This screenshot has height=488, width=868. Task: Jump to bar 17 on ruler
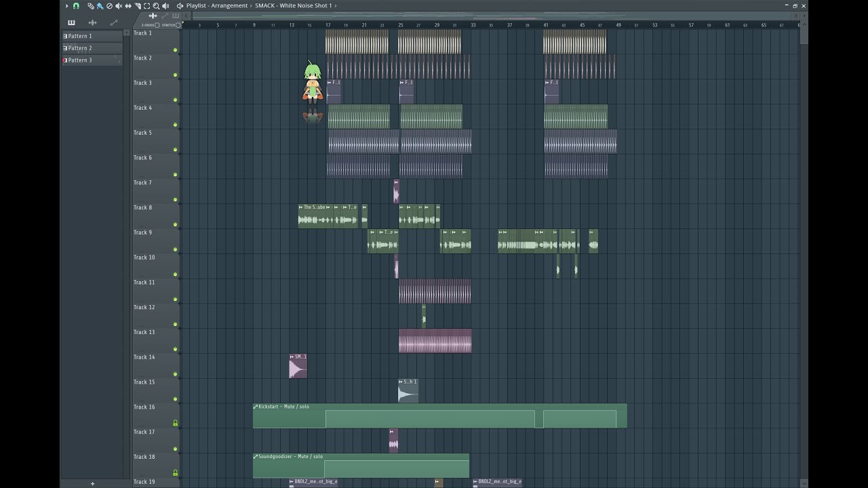[328, 25]
